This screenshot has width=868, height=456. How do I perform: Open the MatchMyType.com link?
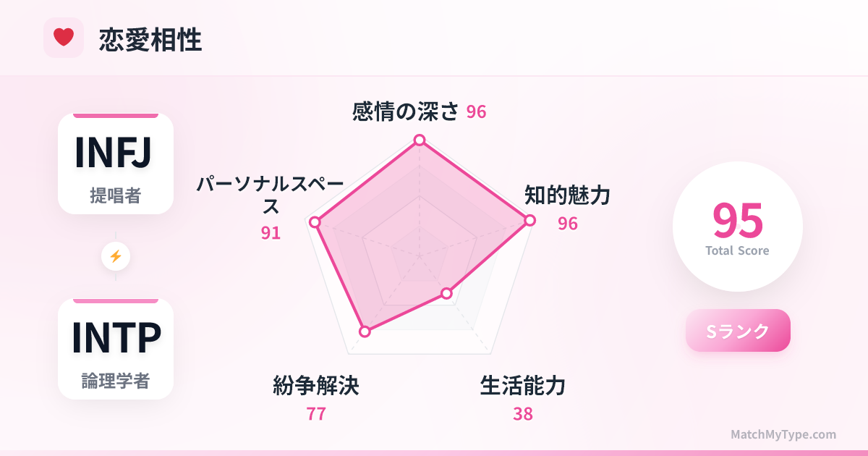click(783, 434)
